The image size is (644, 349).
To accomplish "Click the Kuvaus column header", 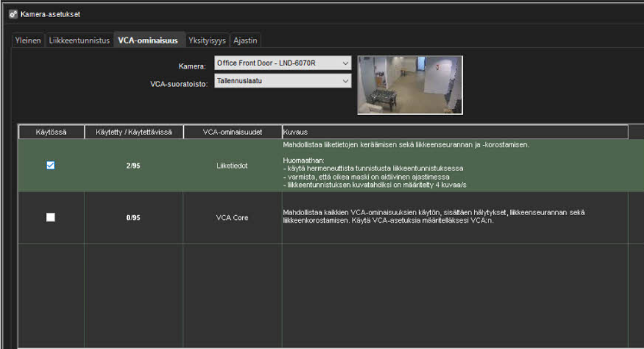I will [x=454, y=133].
